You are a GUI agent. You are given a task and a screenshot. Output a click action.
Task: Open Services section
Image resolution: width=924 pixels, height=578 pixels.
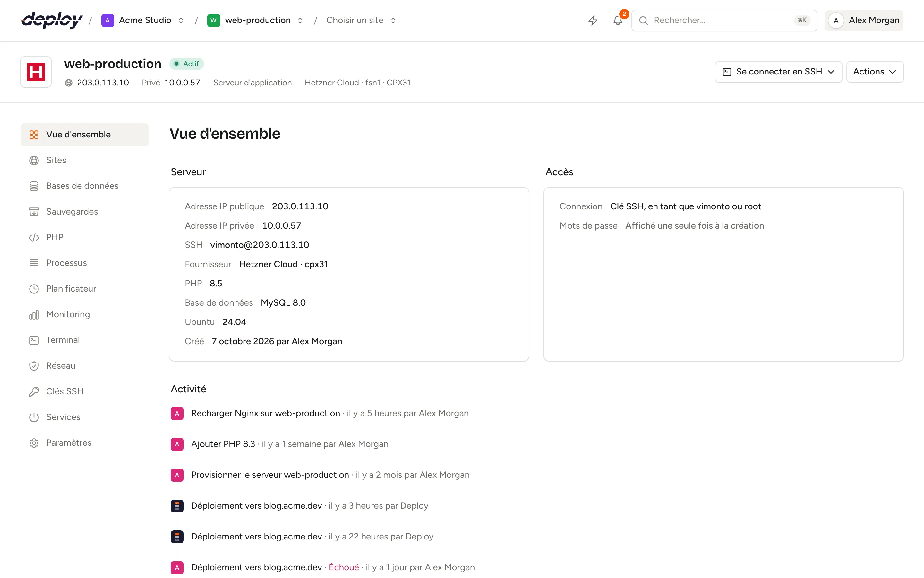click(85, 417)
